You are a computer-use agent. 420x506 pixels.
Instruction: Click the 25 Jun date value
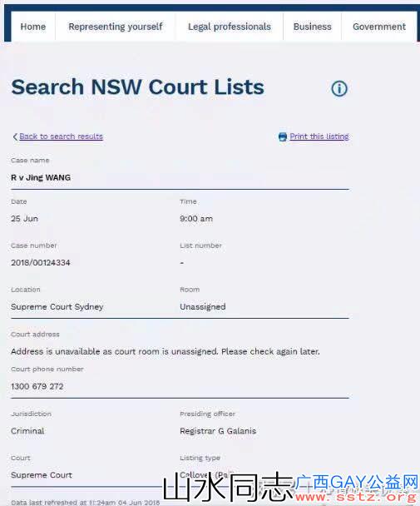point(24,219)
